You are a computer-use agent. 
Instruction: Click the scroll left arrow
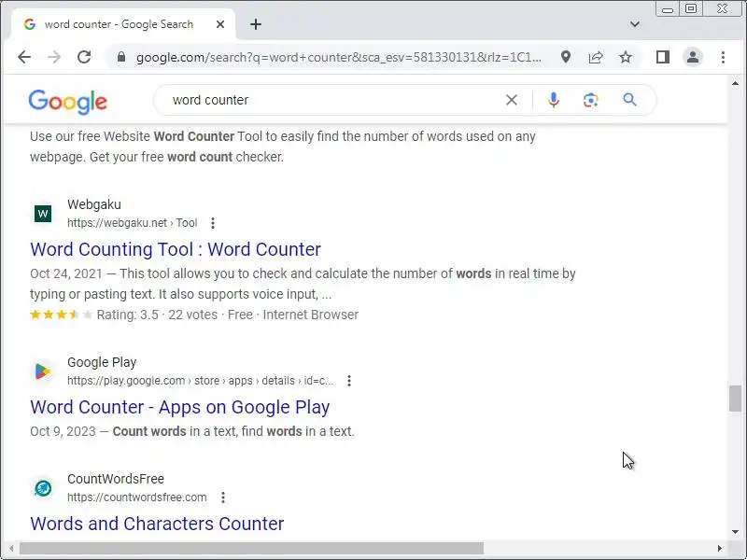pos(11,548)
